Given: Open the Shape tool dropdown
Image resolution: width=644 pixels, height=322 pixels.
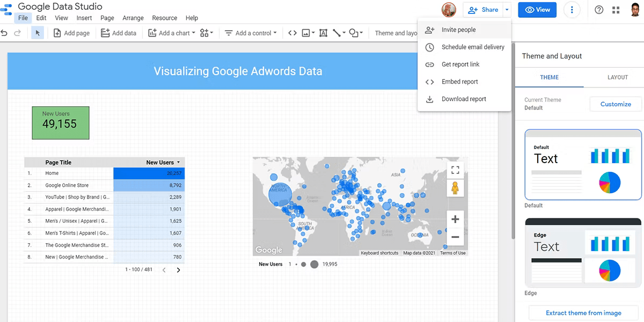Looking at the screenshot, I should pyautogui.click(x=356, y=33).
